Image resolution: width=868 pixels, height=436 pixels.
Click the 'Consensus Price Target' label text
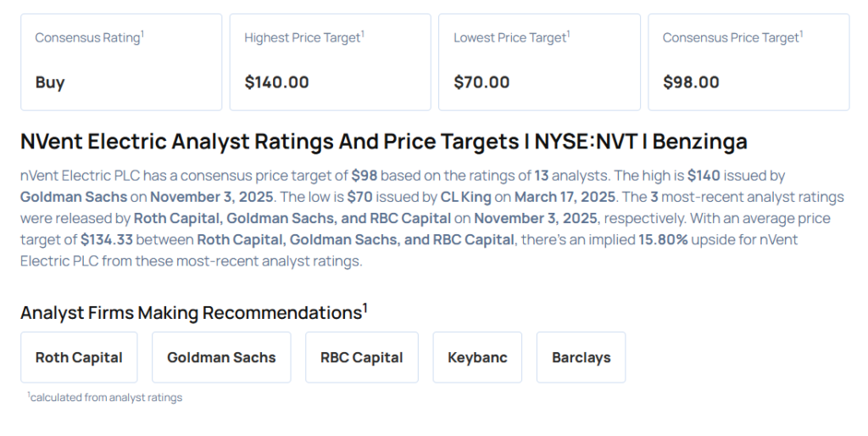coord(731,38)
